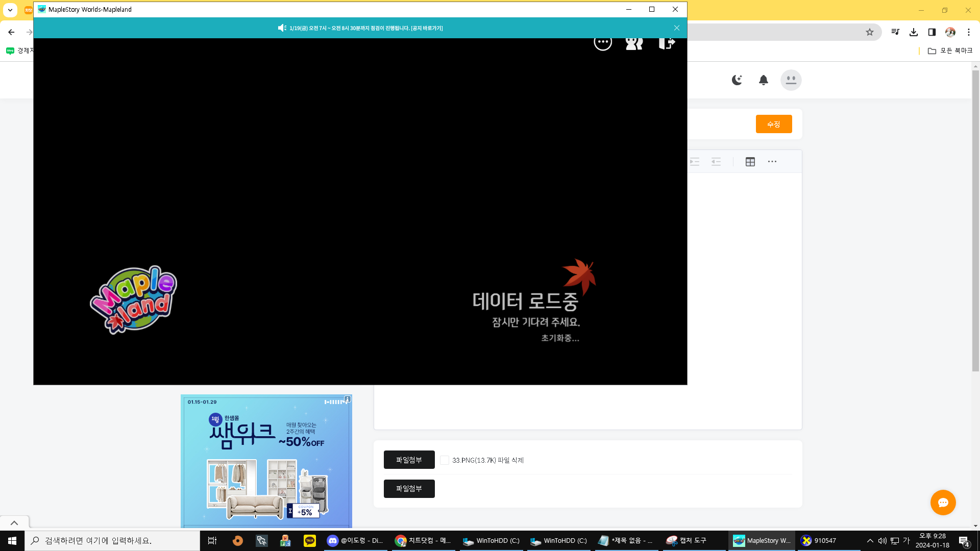Click the user profile avatar

(791, 80)
